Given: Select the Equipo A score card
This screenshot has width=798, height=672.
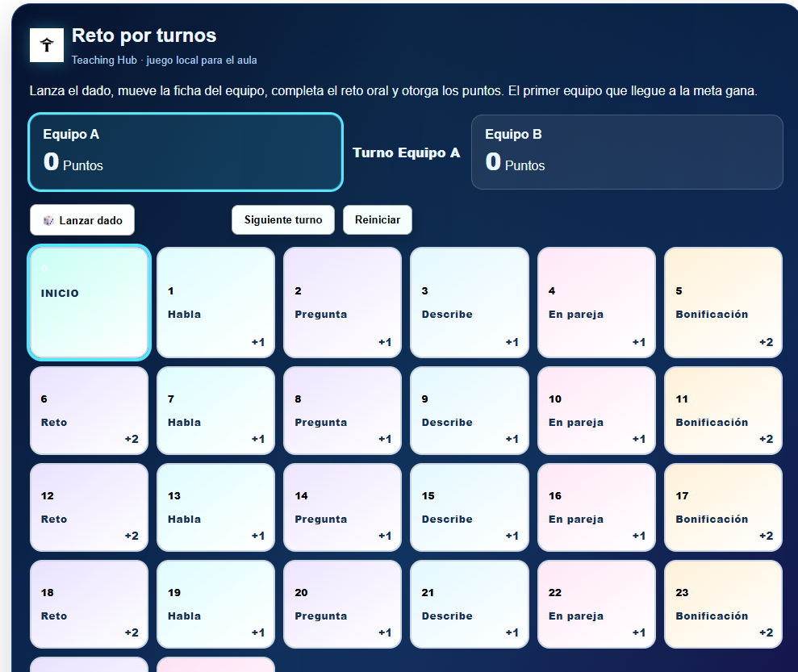Looking at the screenshot, I should coord(186,152).
